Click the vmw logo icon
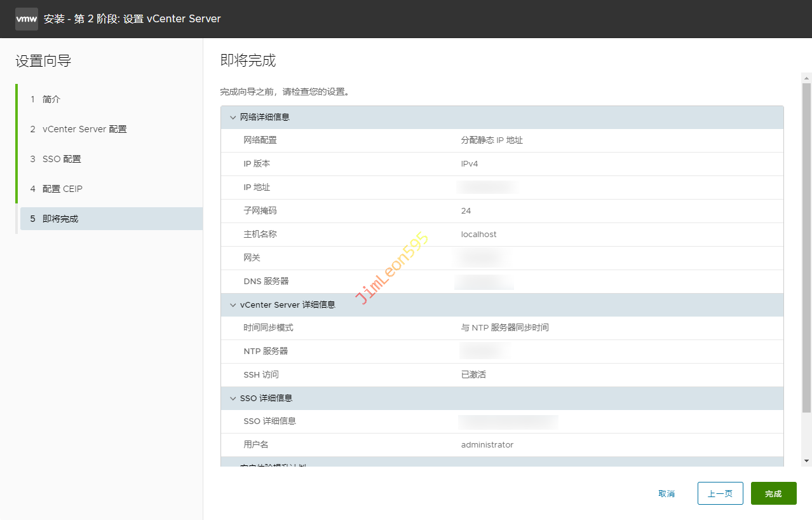 click(27, 19)
